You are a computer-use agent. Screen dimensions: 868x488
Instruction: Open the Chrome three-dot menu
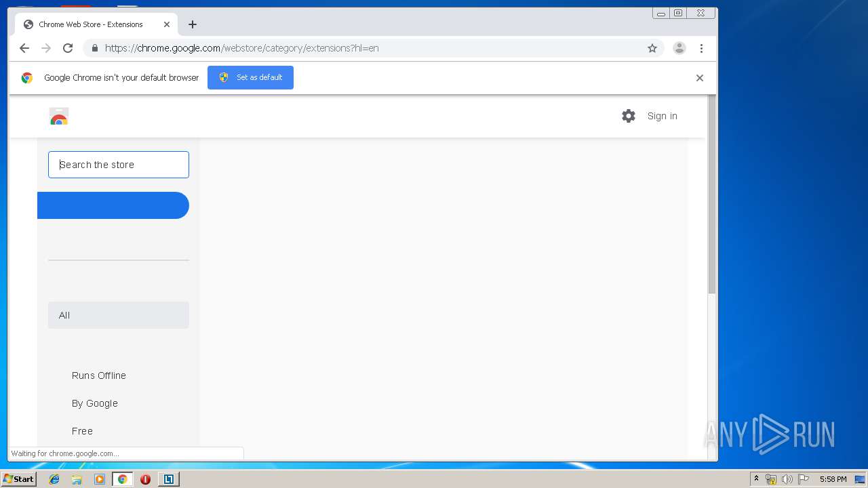(x=701, y=48)
